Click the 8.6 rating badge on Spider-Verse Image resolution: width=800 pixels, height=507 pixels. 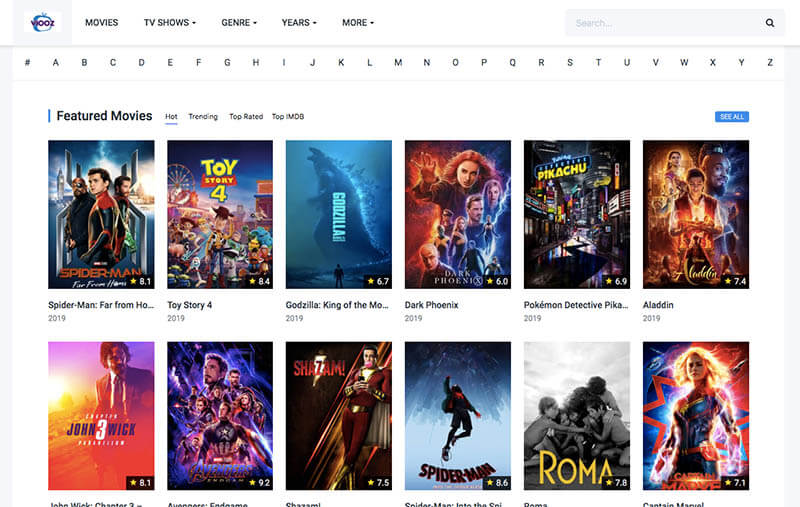click(497, 483)
